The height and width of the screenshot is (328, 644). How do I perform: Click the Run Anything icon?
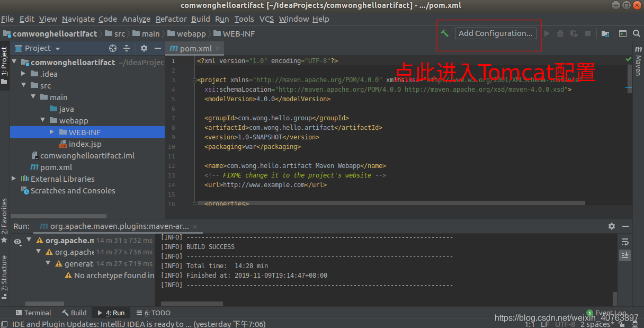pos(623,33)
